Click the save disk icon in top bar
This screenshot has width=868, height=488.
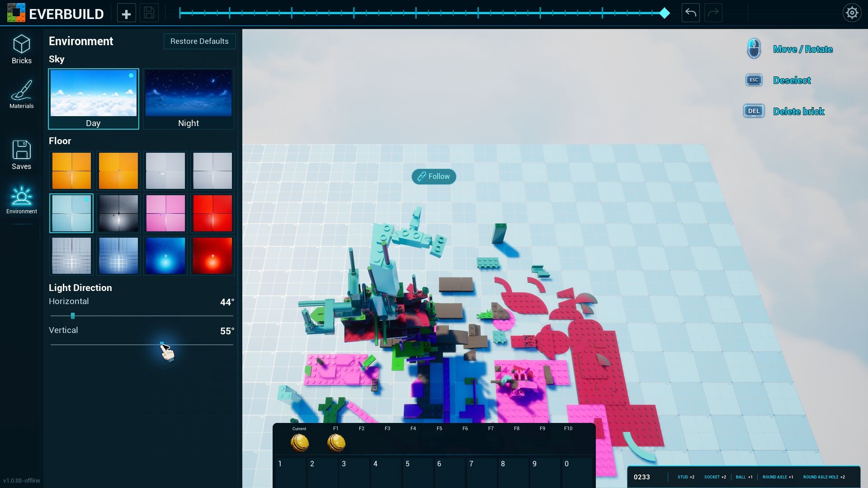(149, 13)
